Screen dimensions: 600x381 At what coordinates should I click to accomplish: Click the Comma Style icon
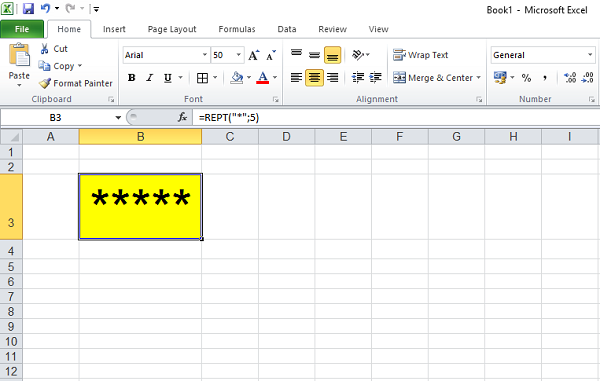545,78
